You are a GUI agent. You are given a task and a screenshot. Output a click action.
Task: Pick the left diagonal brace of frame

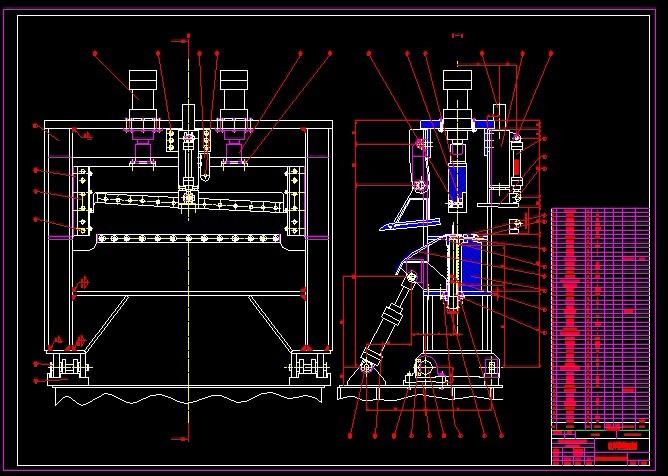(106, 323)
